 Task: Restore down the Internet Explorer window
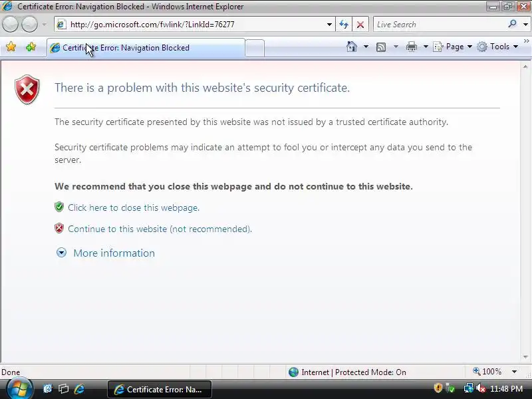click(507, 6)
